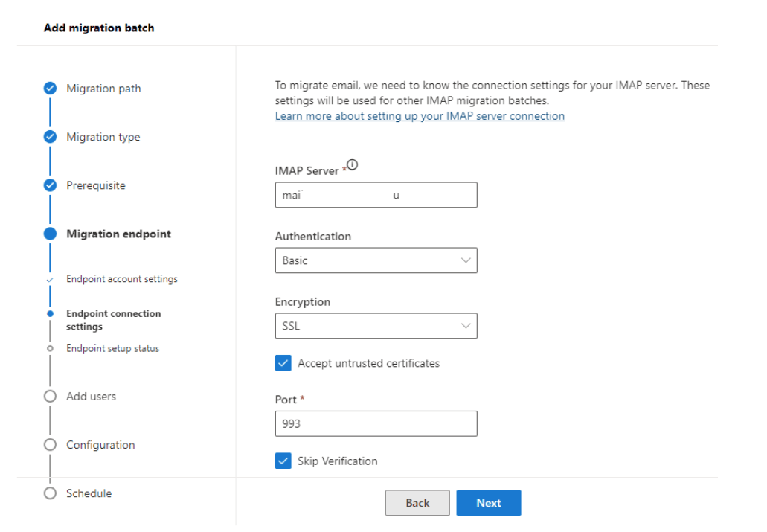Uncheck Accept untrusted certificates checkbox

pos(283,363)
